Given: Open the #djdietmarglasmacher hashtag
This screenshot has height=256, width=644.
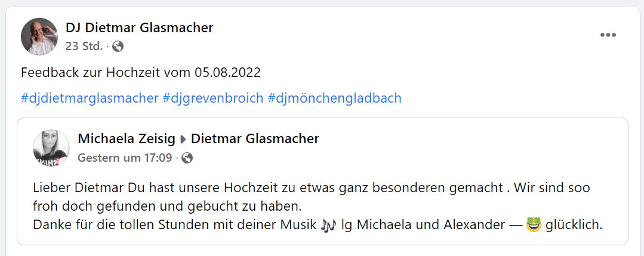Looking at the screenshot, I should [x=90, y=98].
